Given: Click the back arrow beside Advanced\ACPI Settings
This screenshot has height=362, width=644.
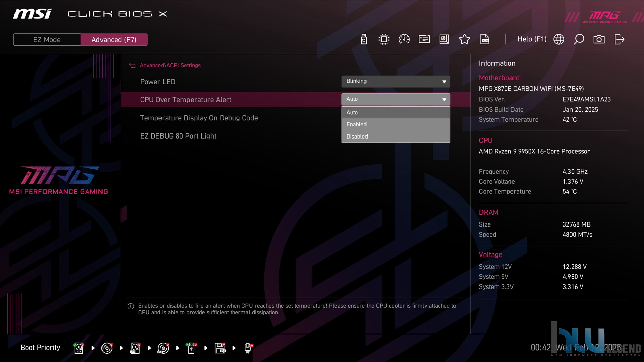Looking at the screenshot, I should click(x=132, y=65).
